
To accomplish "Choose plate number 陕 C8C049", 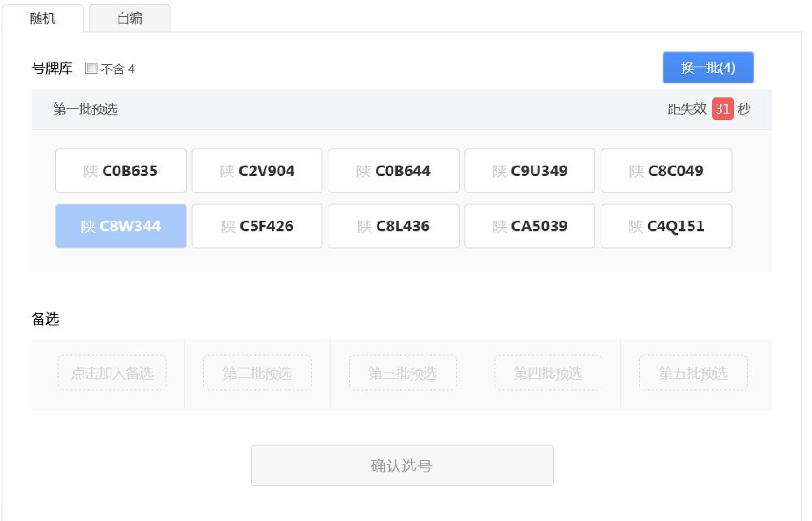I will tap(667, 171).
